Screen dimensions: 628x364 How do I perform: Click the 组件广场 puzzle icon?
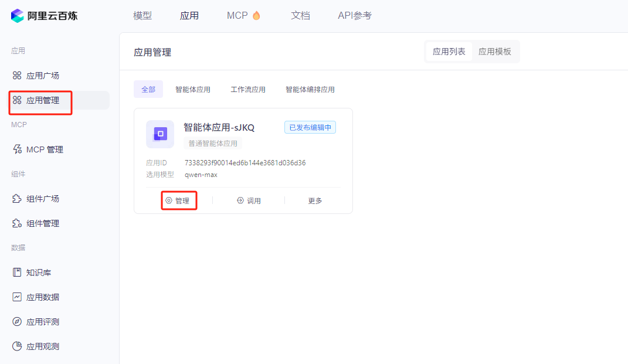[17, 199]
